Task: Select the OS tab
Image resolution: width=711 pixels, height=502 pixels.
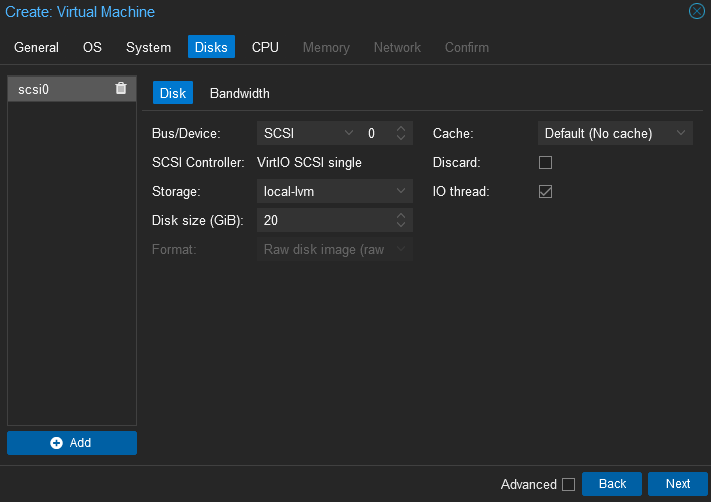Action: point(92,47)
